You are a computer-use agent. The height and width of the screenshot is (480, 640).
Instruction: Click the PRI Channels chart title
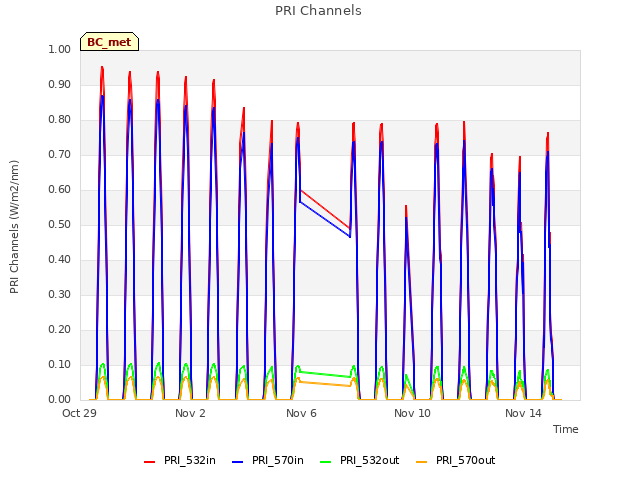coord(318,11)
